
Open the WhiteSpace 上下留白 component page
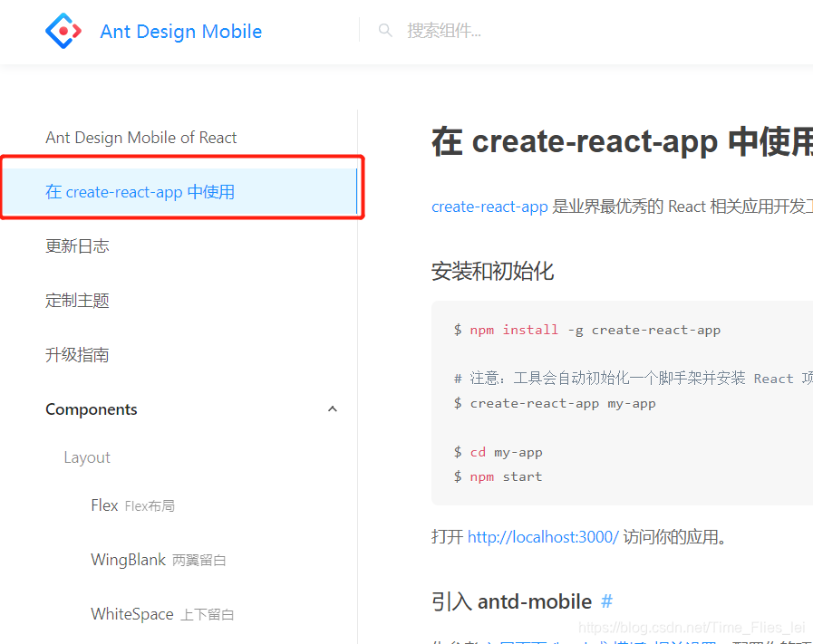(163, 614)
